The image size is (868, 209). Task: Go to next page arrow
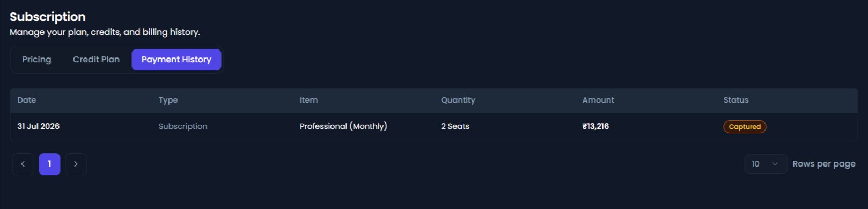(x=76, y=164)
